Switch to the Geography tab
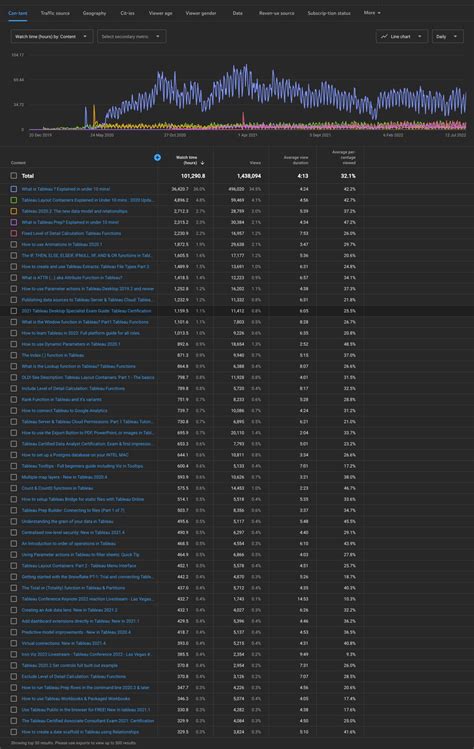 [95, 13]
